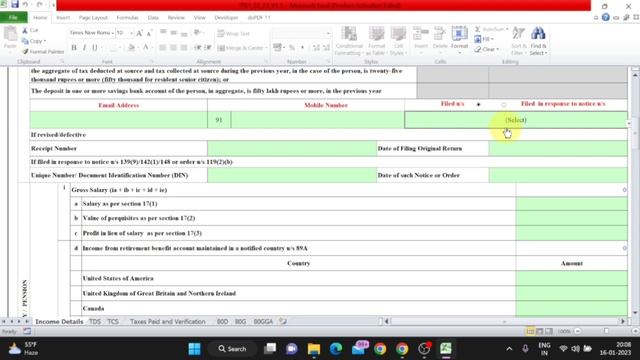
Task: Switch to the Data ribbon tab
Action: [x=153, y=18]
